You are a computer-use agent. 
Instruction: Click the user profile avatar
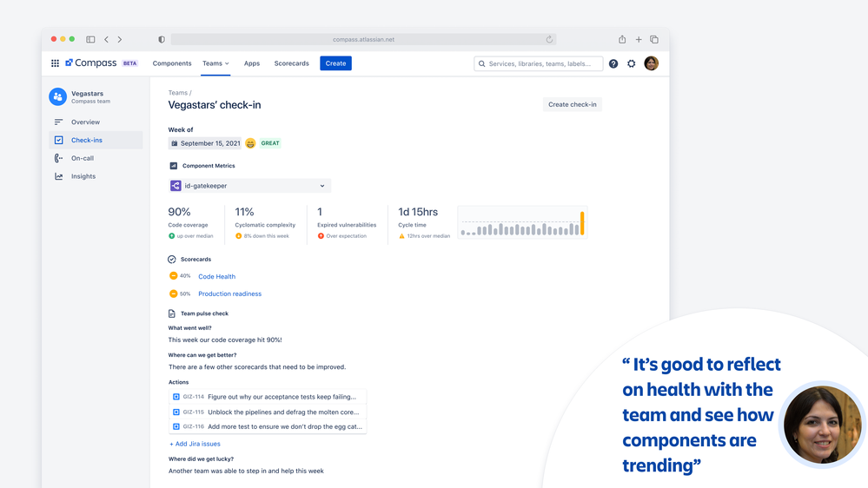[x=651, y=63]
